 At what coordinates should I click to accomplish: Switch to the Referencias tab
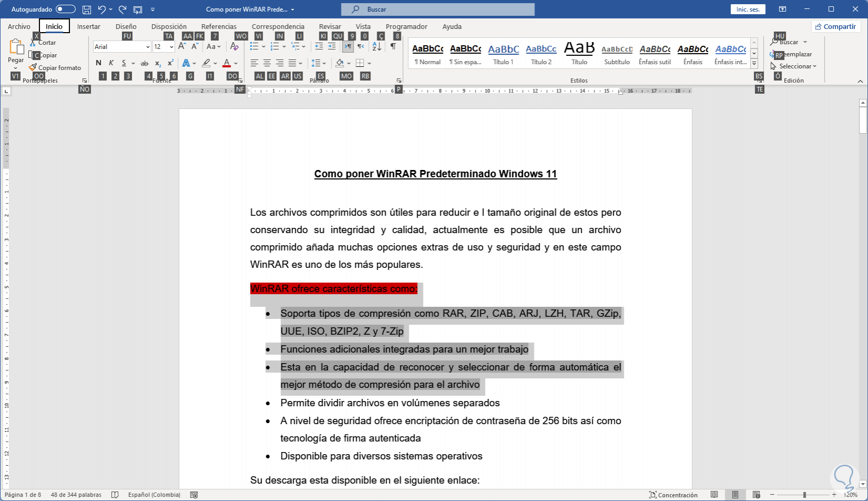219,26
